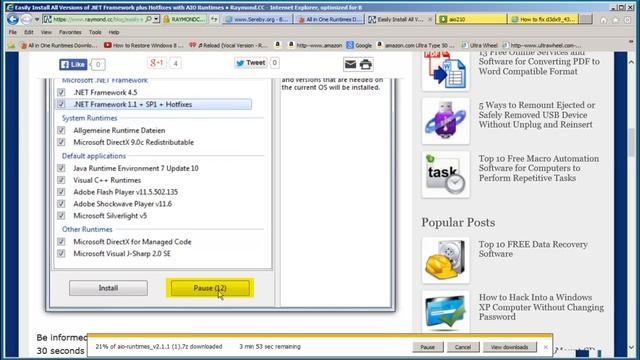Open the task Macro Automation thumbnail
Screen dimensions: 640x360
(446, 175)
